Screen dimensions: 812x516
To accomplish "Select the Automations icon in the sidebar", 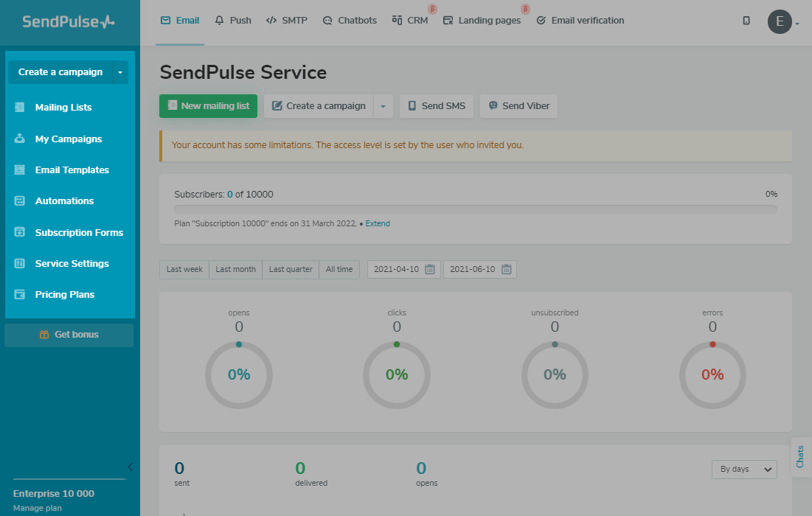I will (x=20, y=201).
